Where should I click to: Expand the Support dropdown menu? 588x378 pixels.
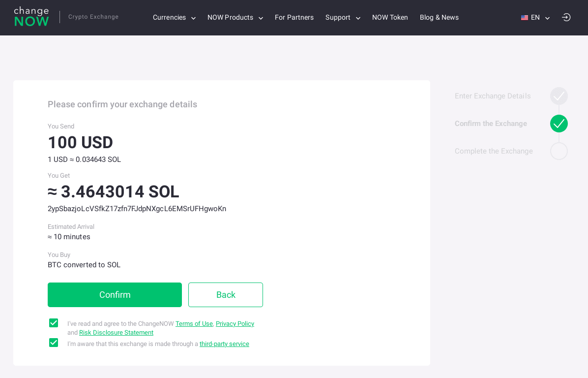coord(343,18)
